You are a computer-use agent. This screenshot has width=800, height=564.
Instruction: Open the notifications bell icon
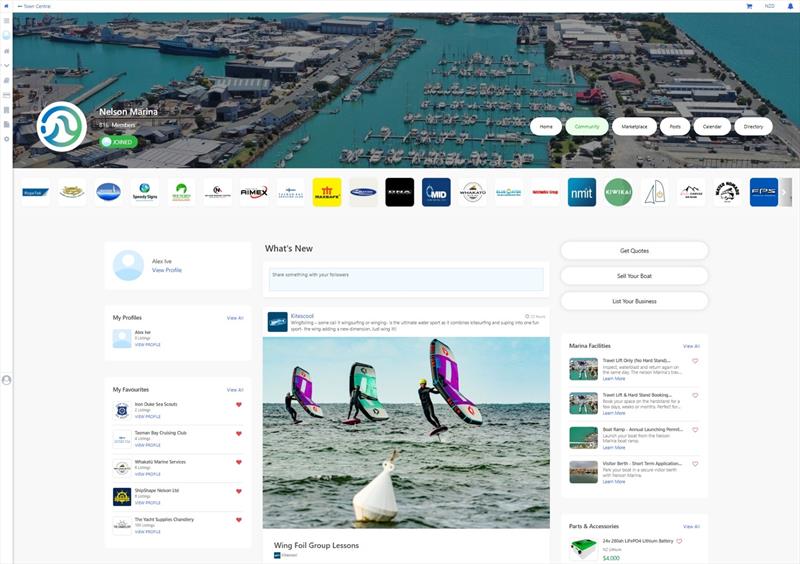790,6
